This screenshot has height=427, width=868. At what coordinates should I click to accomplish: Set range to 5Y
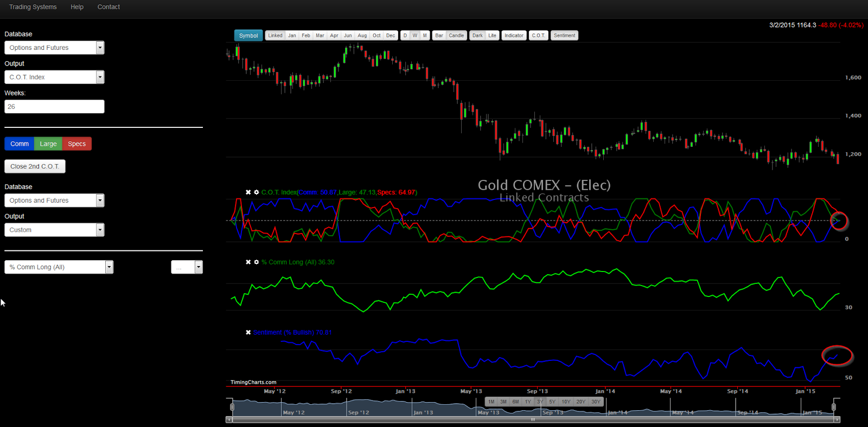click(552, 402)
